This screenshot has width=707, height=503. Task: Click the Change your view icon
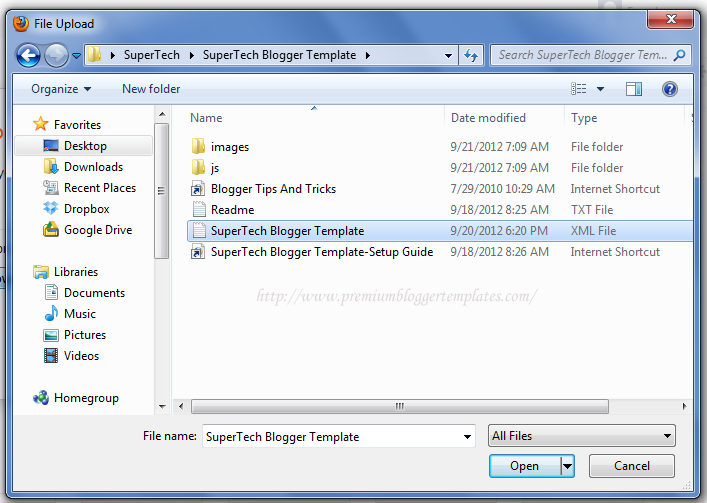pos(578,89)
